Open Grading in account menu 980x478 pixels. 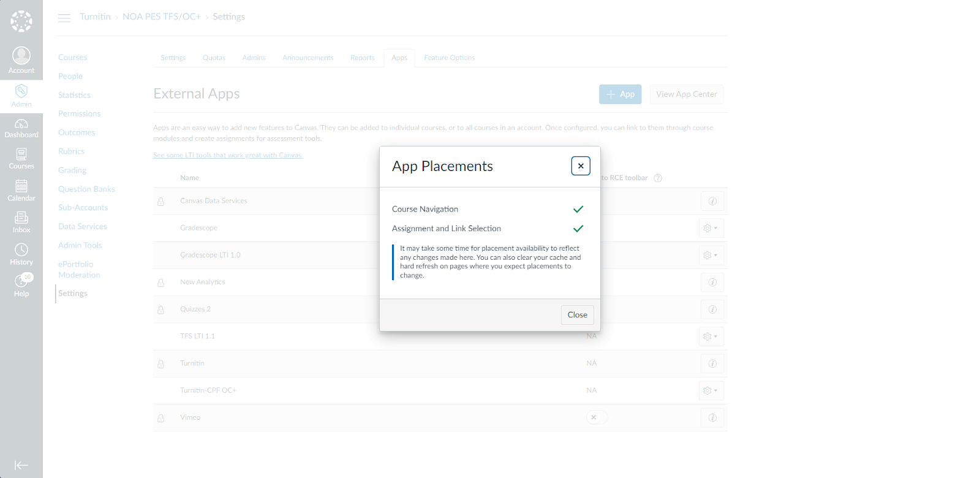(72, 170)
